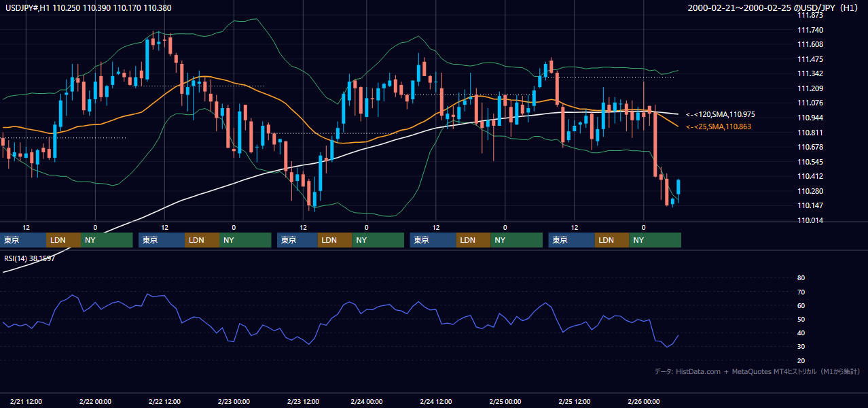Click price axis value 110.811
Image resolution: width=868 pixels, height=408 pixels.
click(x=810, y=133)
